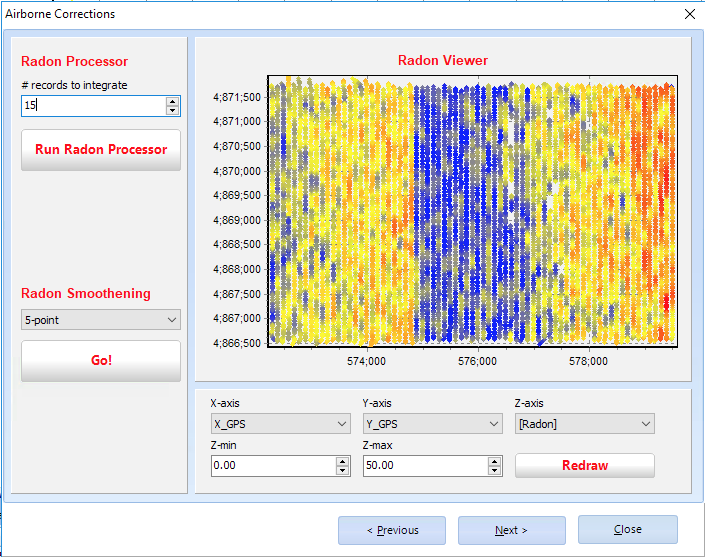
Task: Increase records to integrate with up arrow
Action: coord(173,101)
